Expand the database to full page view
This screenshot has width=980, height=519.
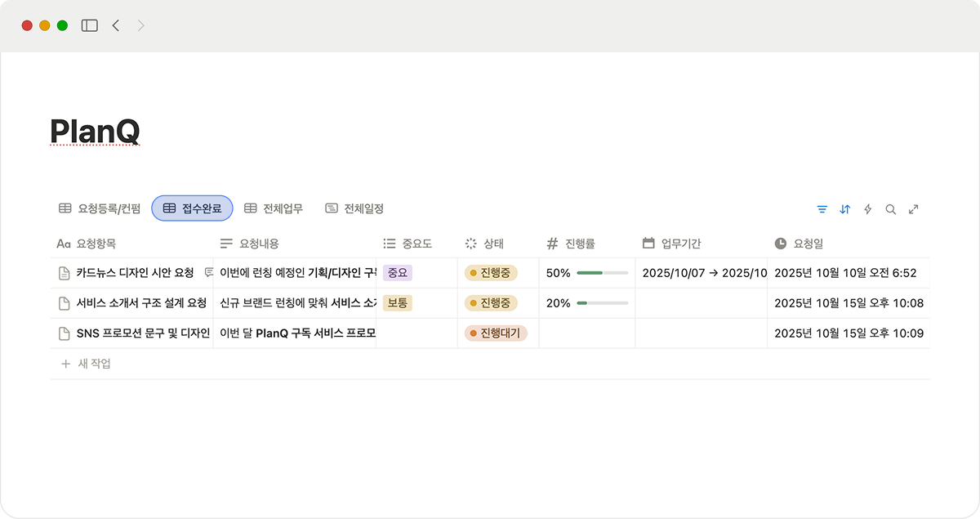tap(914, 209)
